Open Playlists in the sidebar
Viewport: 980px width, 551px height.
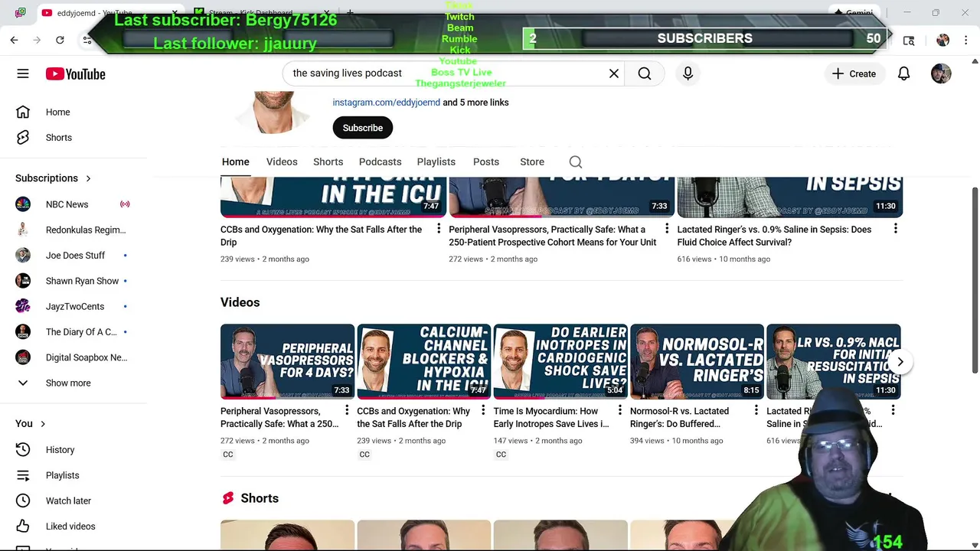click(x=73, y=475)
